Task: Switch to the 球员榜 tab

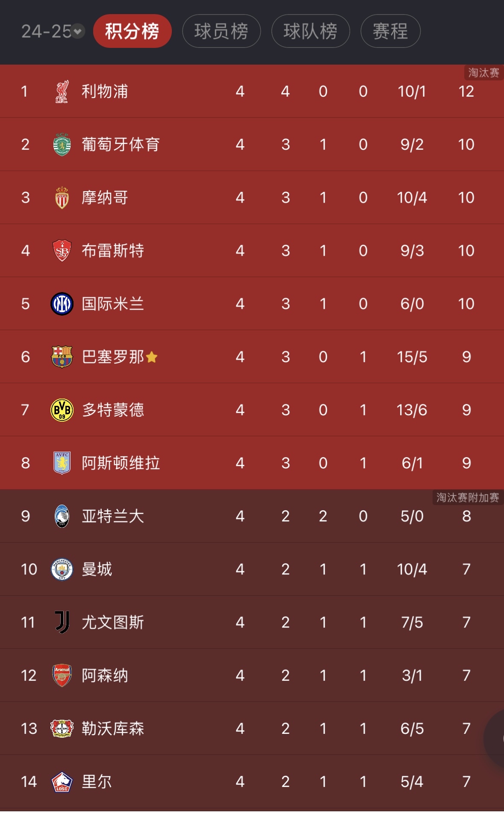Action: [x=221, y=31]
